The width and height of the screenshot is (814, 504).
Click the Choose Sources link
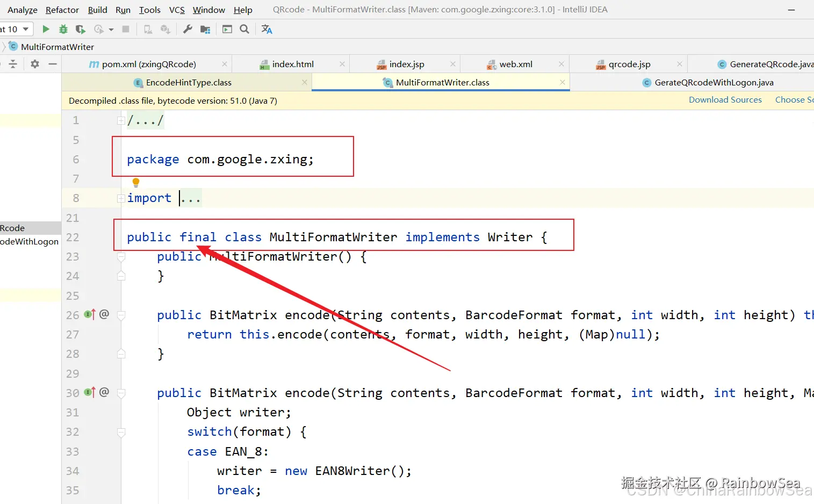click(794, 100)
